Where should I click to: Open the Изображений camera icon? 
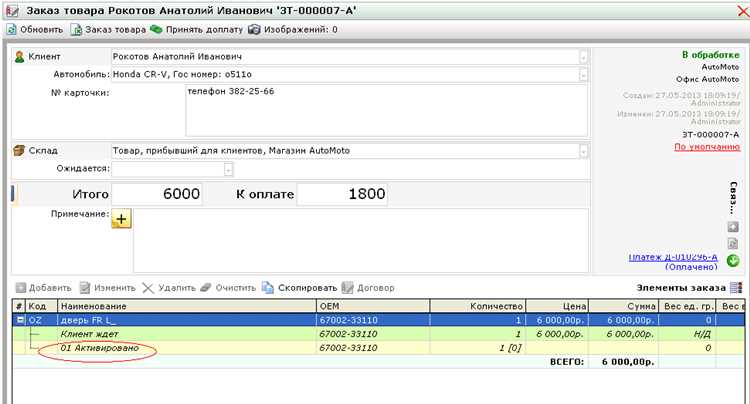coord(254,30)
